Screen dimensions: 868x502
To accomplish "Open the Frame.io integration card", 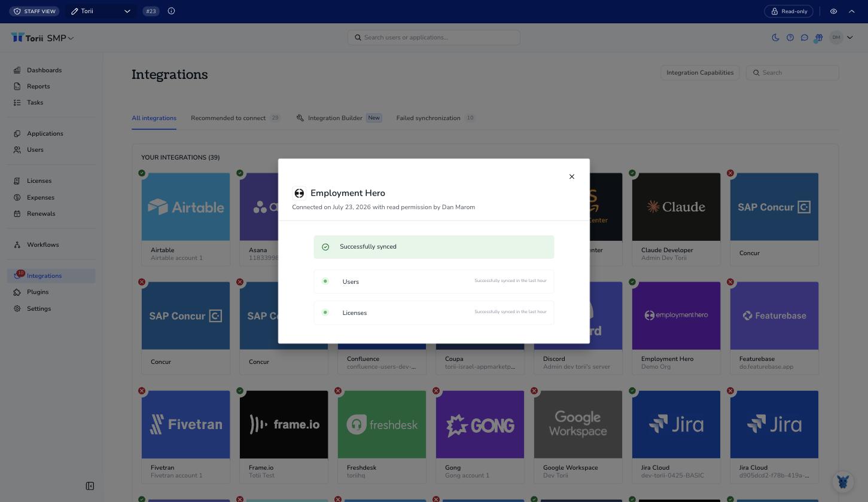I will pyautogui.click(x=284, y=437).
